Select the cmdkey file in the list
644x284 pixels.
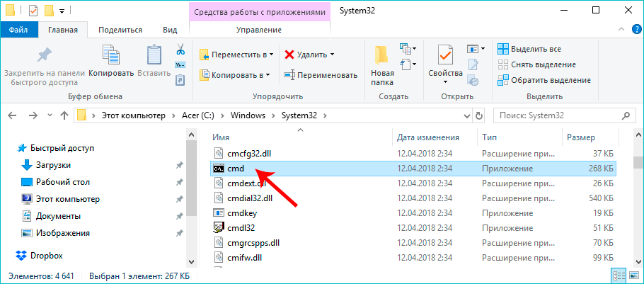click(241, 212)
